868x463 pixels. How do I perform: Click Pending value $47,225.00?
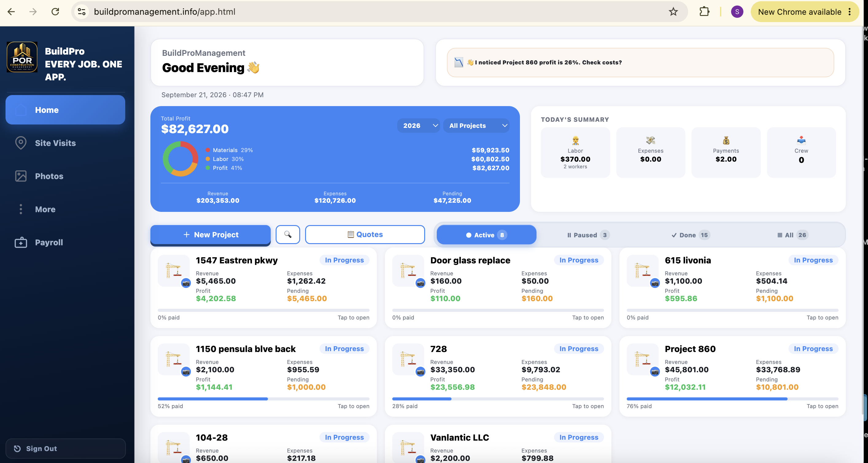[452, 200]
